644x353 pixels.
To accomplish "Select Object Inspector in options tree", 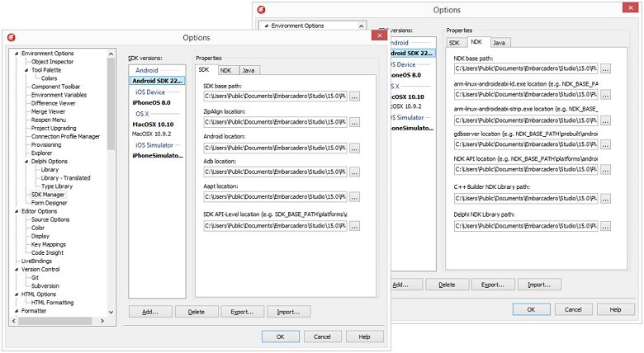I will (x=52, y=62).
